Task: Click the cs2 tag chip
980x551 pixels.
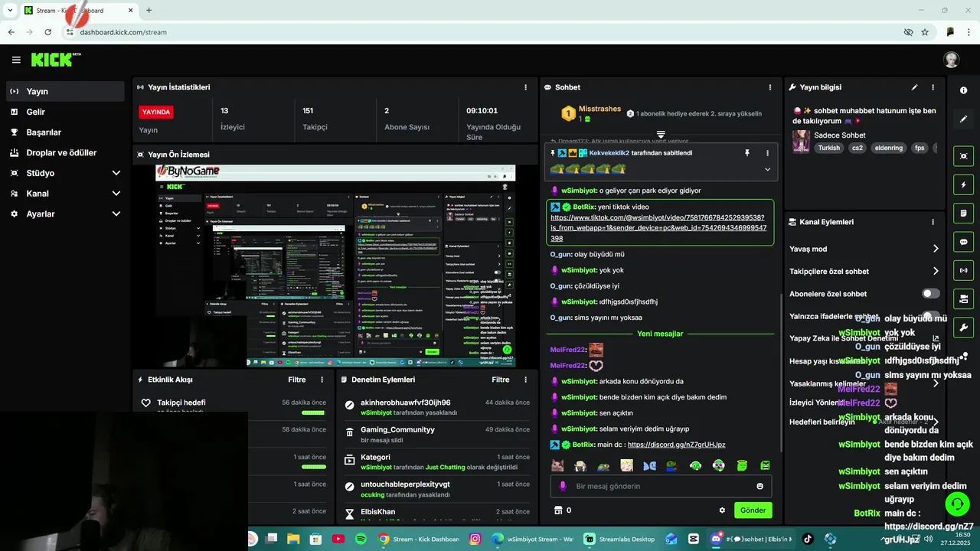Action: pos(857,148)
